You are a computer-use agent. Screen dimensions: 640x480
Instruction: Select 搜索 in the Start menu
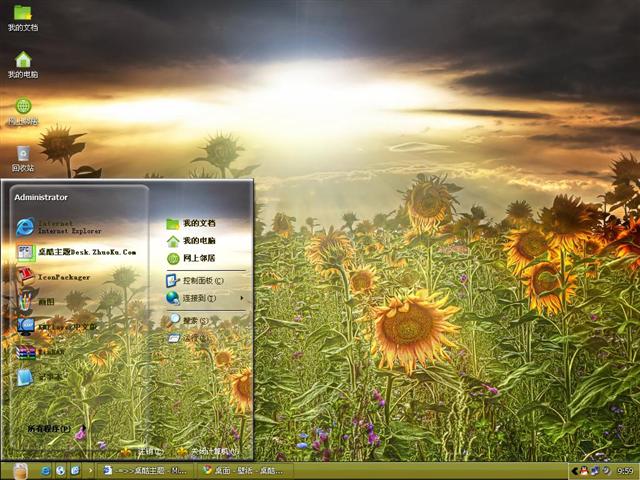click(x=192, y=321)
